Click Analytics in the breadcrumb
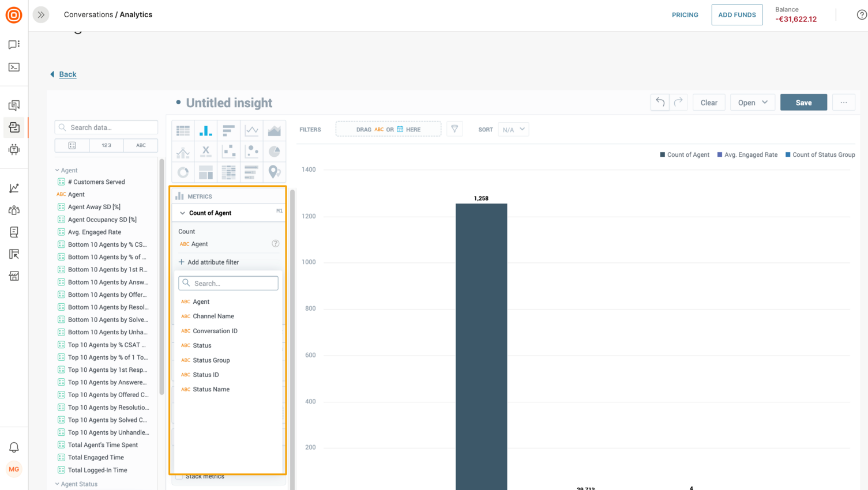This screenshot has width=868, height=490. coord(136,14)
